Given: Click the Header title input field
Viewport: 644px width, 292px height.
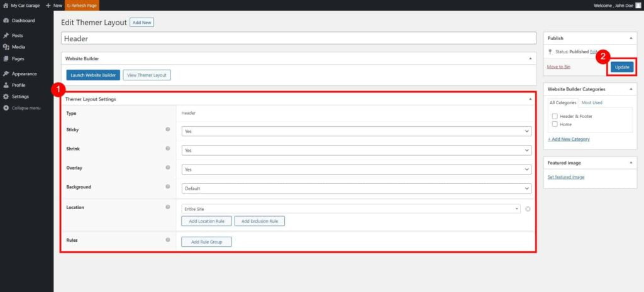Looking at the screenshot, I should click(299, 38).
